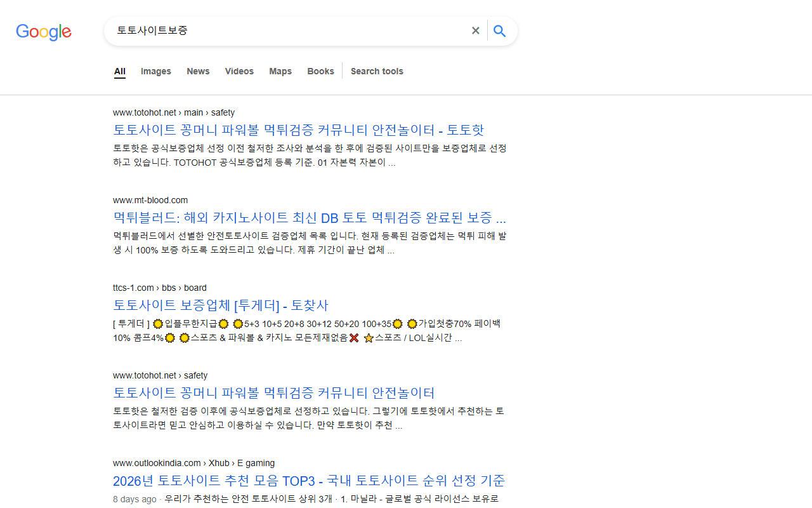812x508 pixels.
Task: Click the snippet starting [ 투게더 ] 입플무한지급
Action: [307, 330]
